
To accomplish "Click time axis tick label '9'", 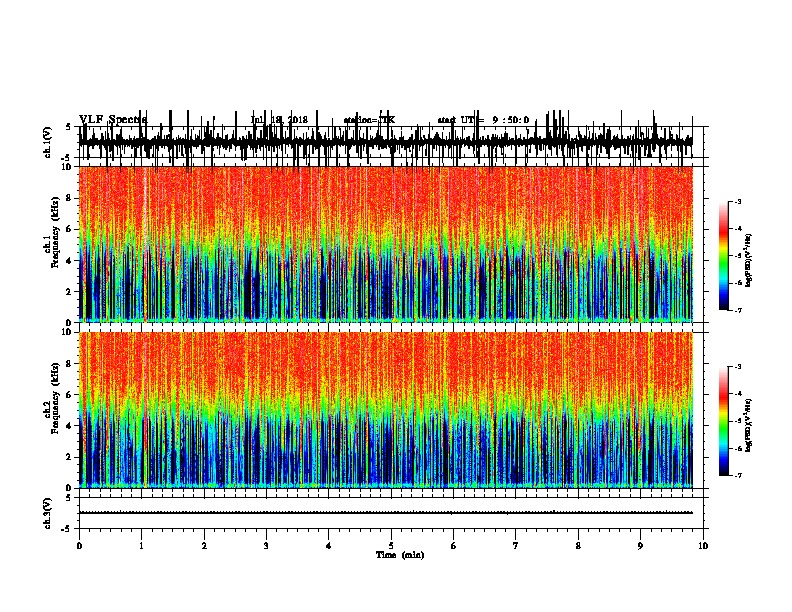I will pyautogui.click(x=640, y=546).
